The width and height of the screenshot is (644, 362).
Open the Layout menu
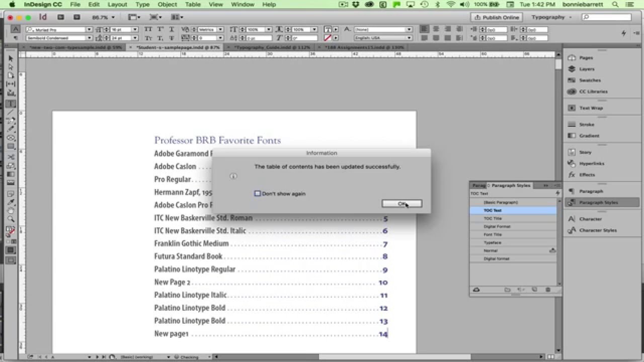[x=117, y=5]
